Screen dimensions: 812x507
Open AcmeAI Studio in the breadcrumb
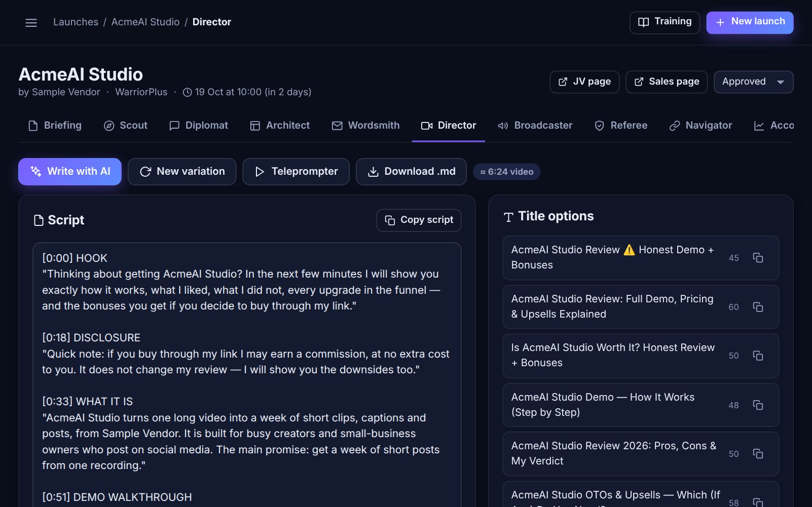pos(145,22)
